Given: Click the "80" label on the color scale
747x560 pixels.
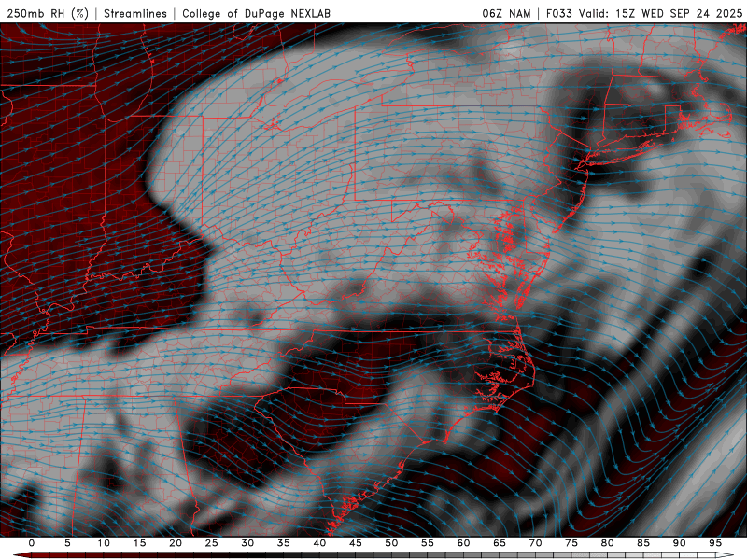Looking at the screenshot, I should pos(608,543).
